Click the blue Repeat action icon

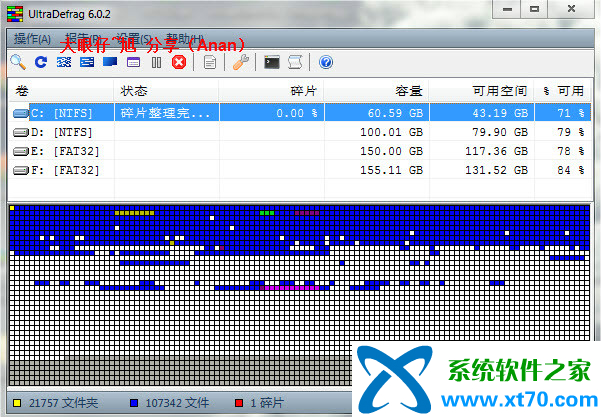point(41,62)
